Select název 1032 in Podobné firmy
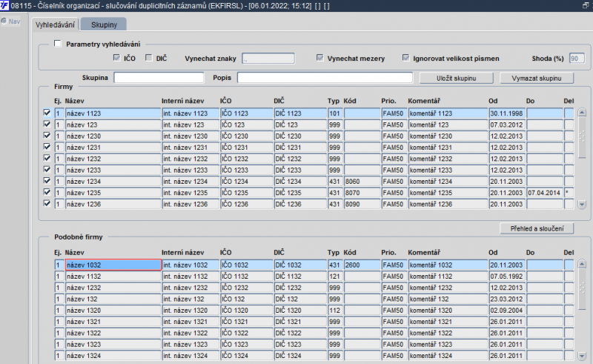Image resolution: width=593 pixels, height=364 pixels. [x=113, y=265]
